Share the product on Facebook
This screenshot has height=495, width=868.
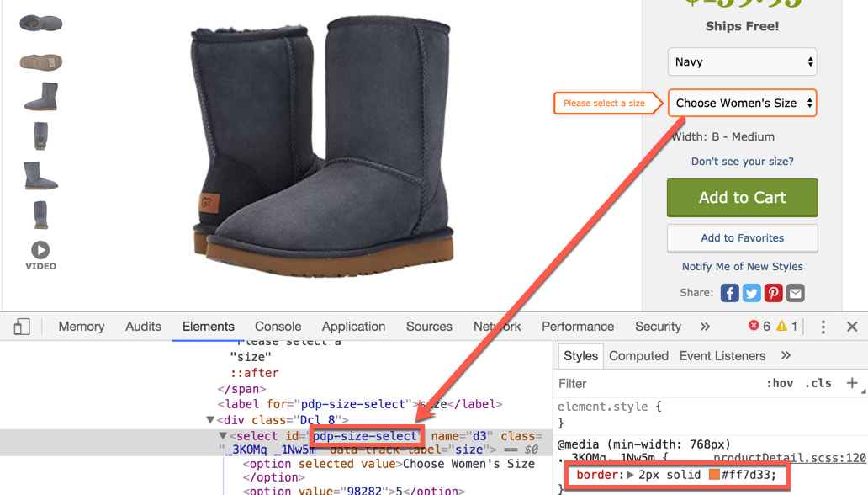[729, 293]
